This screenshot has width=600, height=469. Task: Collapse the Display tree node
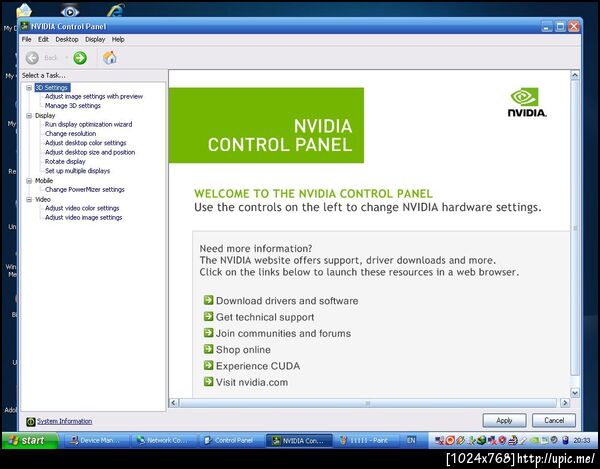29,116
